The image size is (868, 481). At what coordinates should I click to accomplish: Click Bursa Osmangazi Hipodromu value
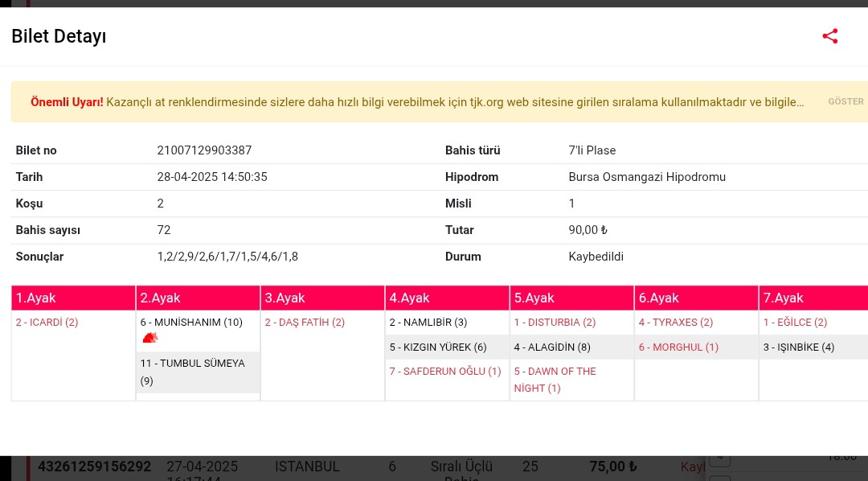646,177
